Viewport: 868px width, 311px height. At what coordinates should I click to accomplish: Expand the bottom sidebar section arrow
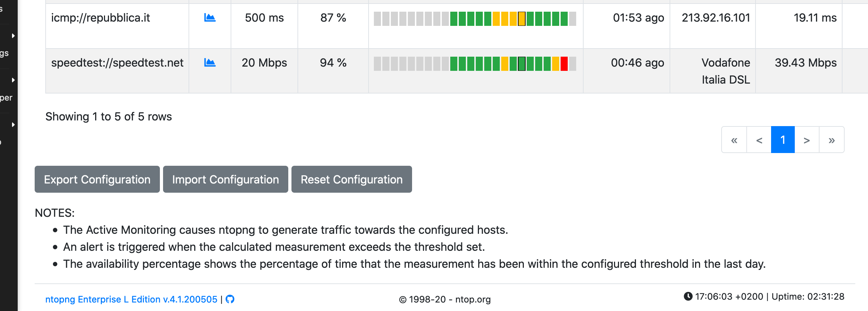[x=13, y=124]
